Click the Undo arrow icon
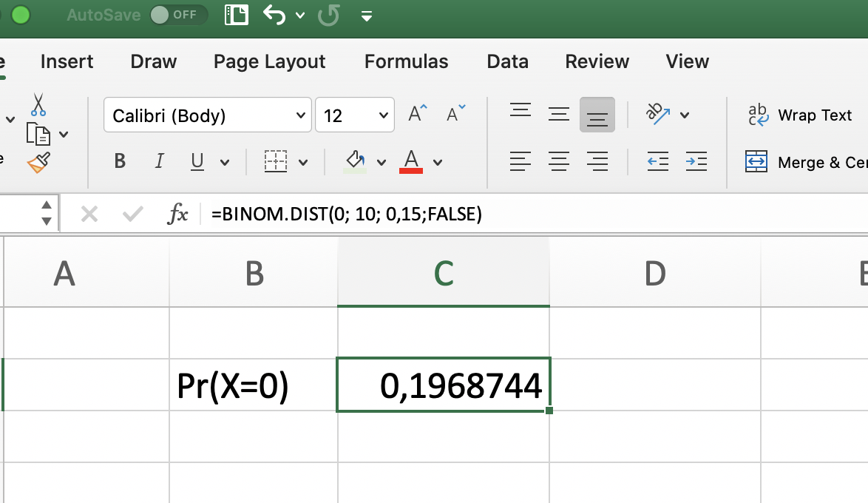Image resolution: width=868 pixels, height=503 pixels. click(x=274, y=16)
